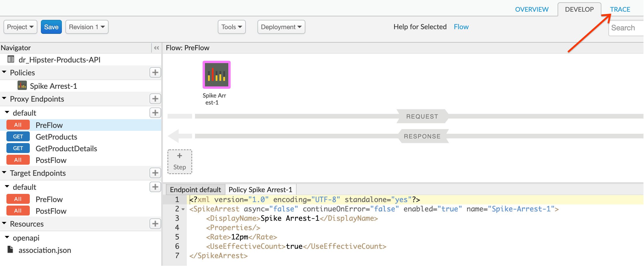Click the GET badge beside GetProducts
The height and width of the screenshot is (266, 644).
(18, 136)
